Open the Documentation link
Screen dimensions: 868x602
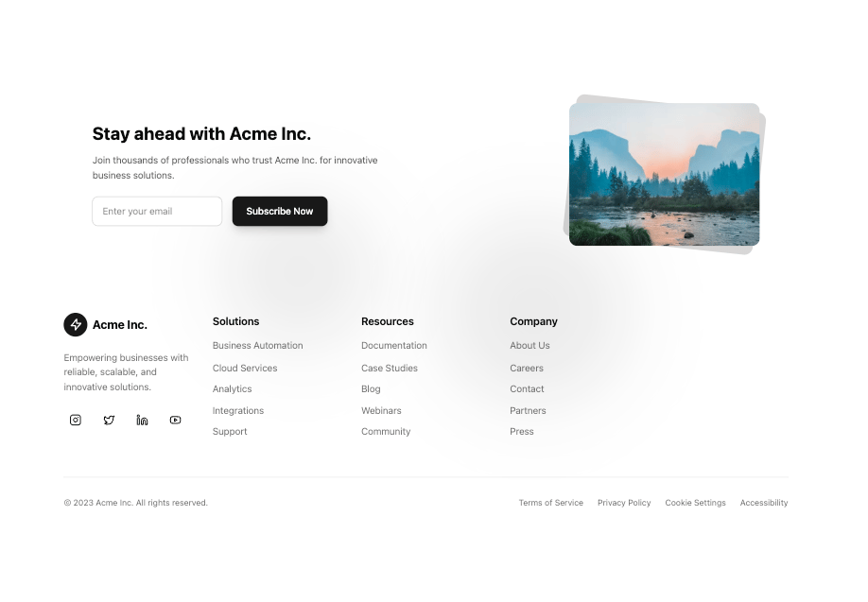pyautogui.click(x=394, y=345)
